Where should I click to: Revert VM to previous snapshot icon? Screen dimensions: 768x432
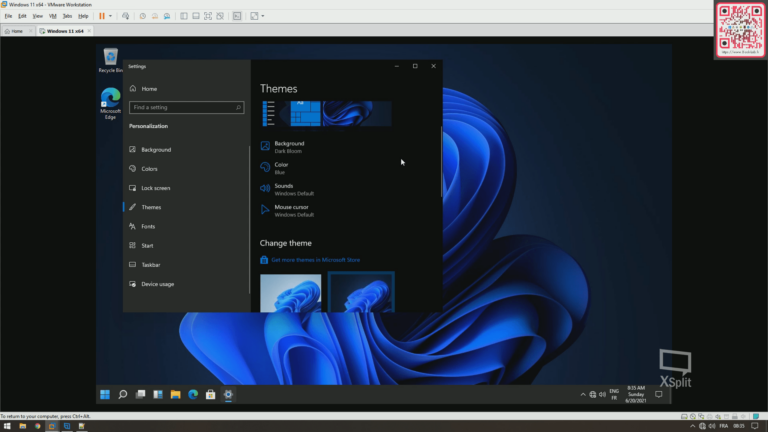point(155,16)
